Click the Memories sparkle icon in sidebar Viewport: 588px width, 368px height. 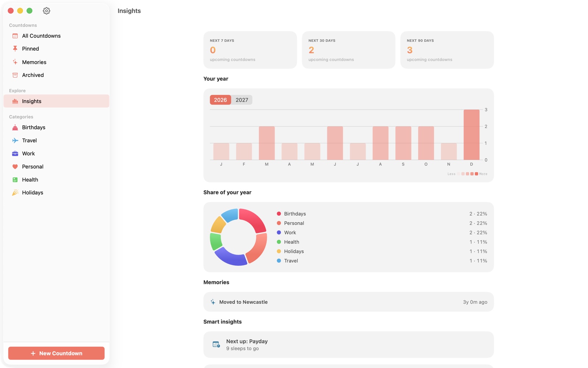[15, 62]
